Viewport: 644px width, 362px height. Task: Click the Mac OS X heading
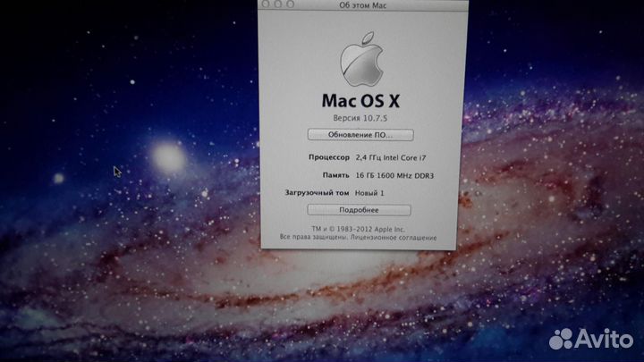coord(360,100)
